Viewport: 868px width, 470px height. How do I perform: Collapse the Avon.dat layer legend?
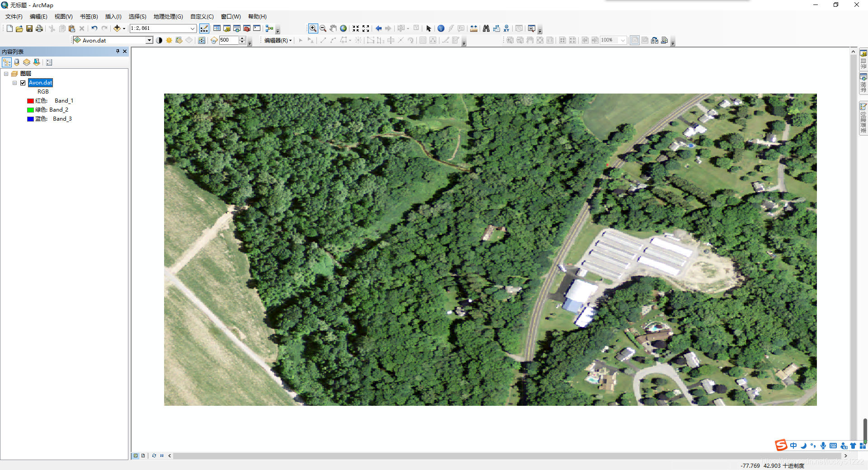(15, 83)
